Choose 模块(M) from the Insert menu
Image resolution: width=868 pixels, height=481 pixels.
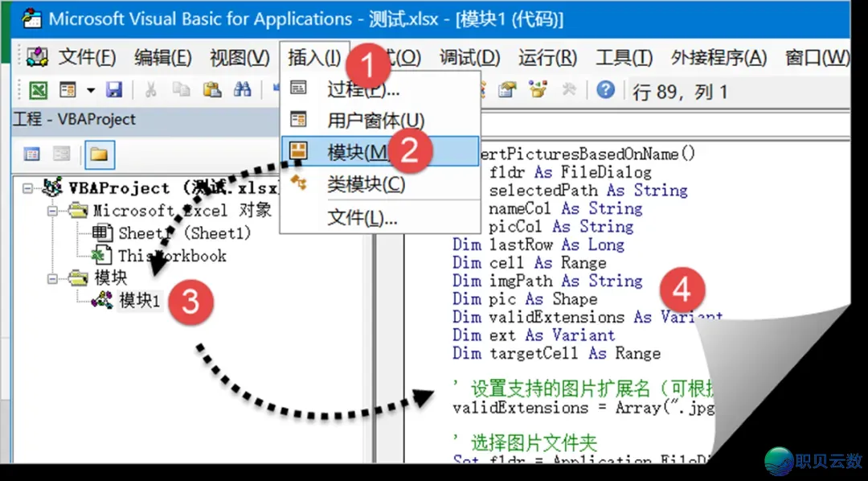pyautogui.click(x=380, y=150)
